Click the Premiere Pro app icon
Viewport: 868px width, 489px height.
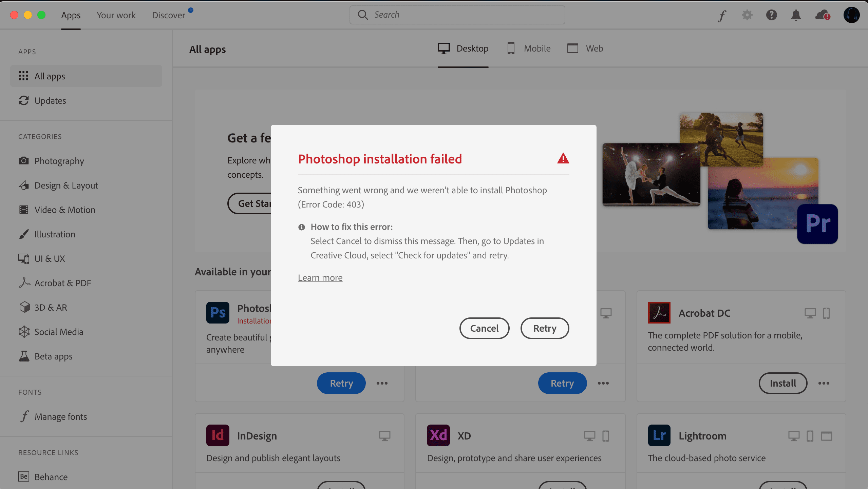817,224
